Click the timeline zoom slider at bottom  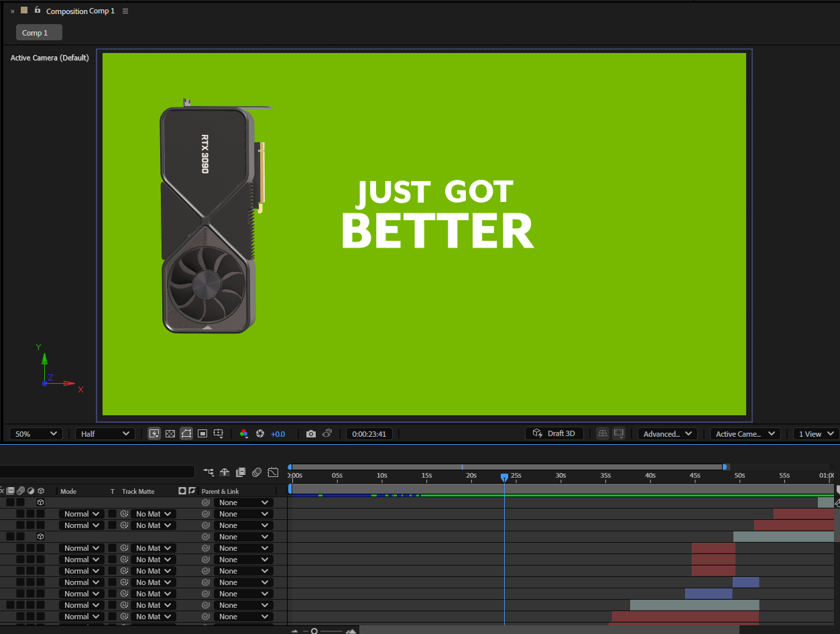coord(314,631)
